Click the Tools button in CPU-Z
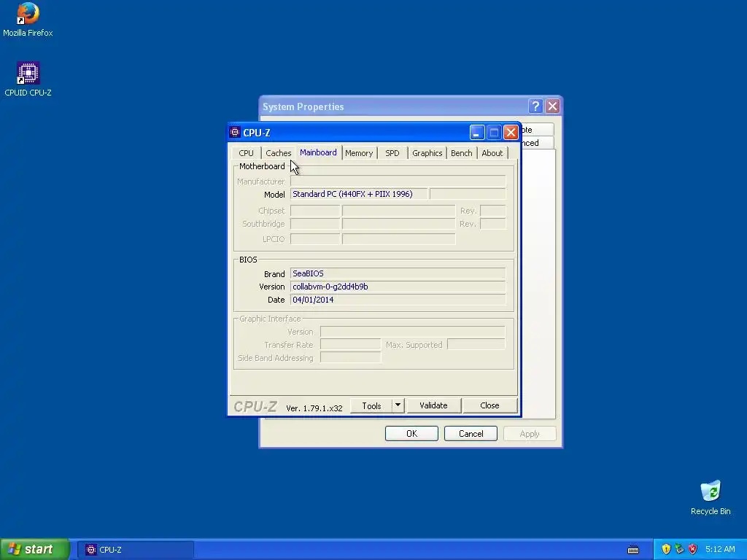 pyautogui.click(x=371, y=405)
